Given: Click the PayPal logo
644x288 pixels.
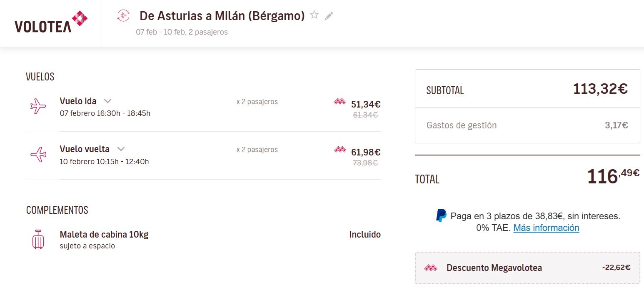Looking at the screenshot, I should click(441, 216).
